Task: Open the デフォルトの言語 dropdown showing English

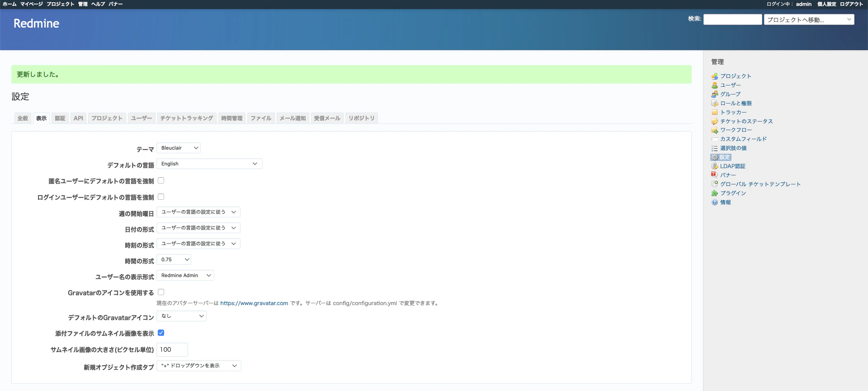Action: [x=209, y=164]
